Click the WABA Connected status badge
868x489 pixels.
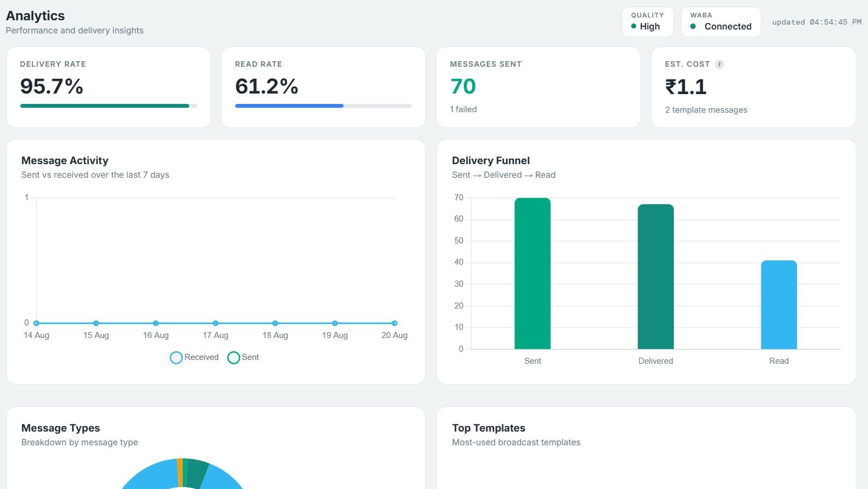pos(721,22)
